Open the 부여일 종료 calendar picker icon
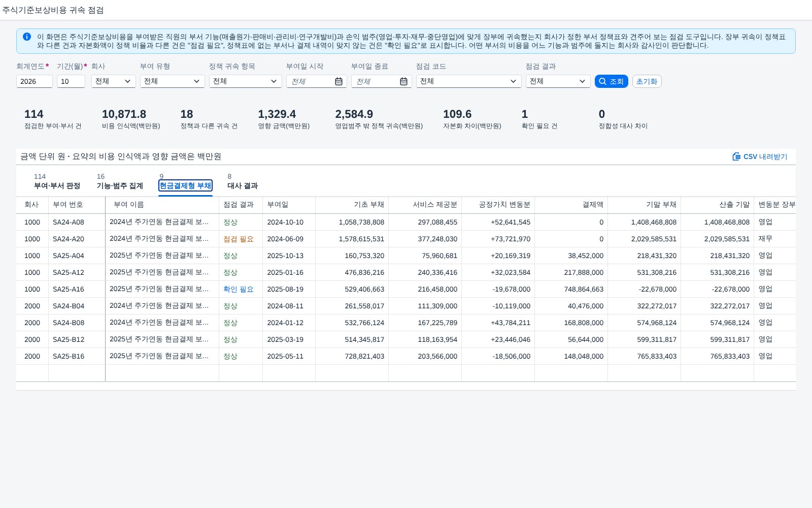The width and height of the screenshot is (812, 508). pyautogui.click(x=403, y=81)
